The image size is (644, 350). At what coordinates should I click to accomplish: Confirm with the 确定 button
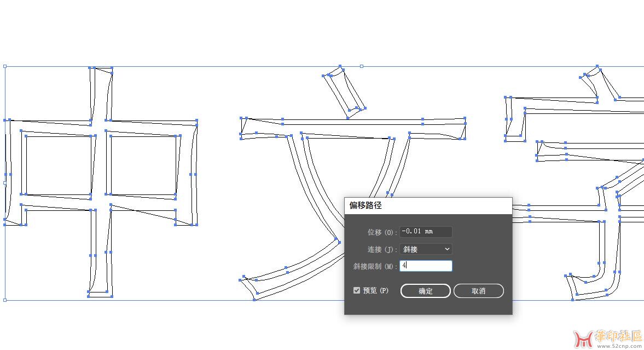pyautogui.click(x=426, y=291)
